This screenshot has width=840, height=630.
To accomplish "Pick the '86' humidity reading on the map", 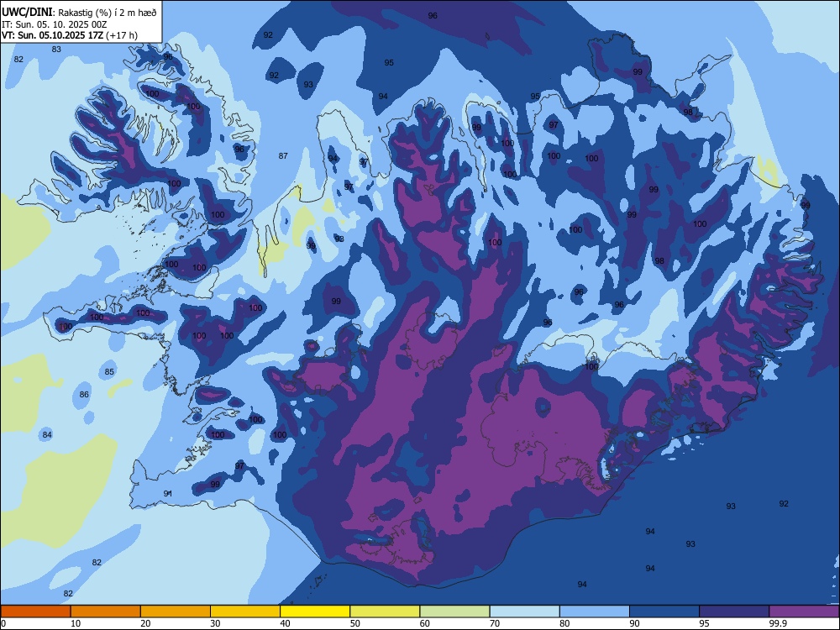I will pyautogui.click(x=84, y=395).
